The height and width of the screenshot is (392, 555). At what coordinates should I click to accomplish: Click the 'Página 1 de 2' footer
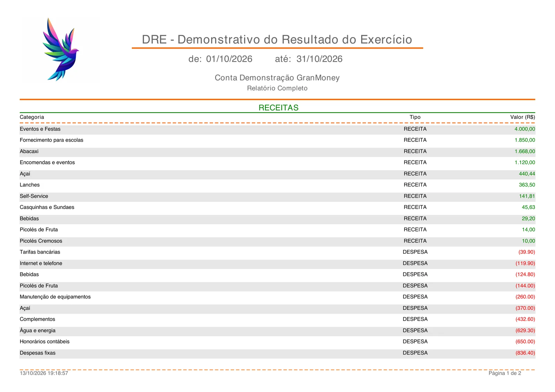505,373
